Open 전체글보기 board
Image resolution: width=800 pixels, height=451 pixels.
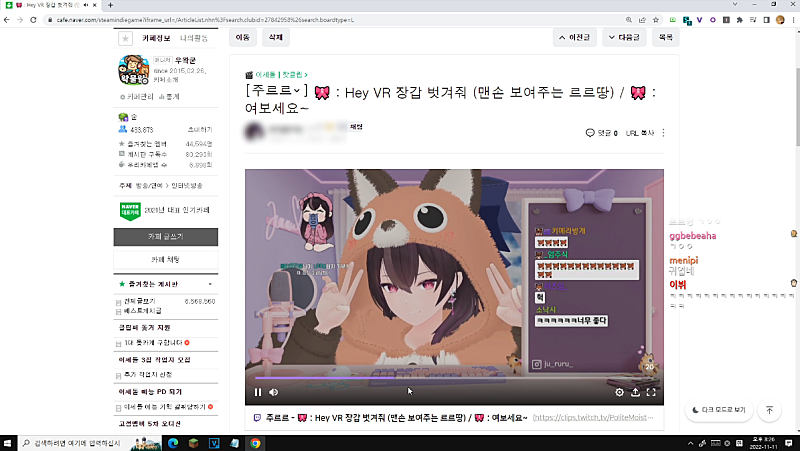[x=140, y=301]
